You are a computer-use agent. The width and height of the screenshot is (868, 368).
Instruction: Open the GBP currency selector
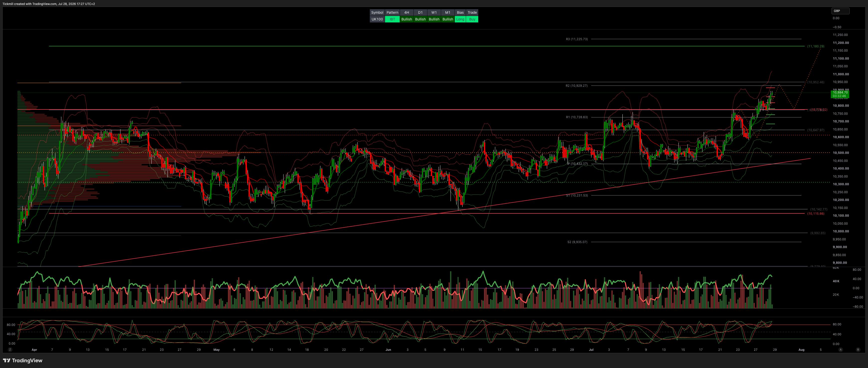pos(840,11)
